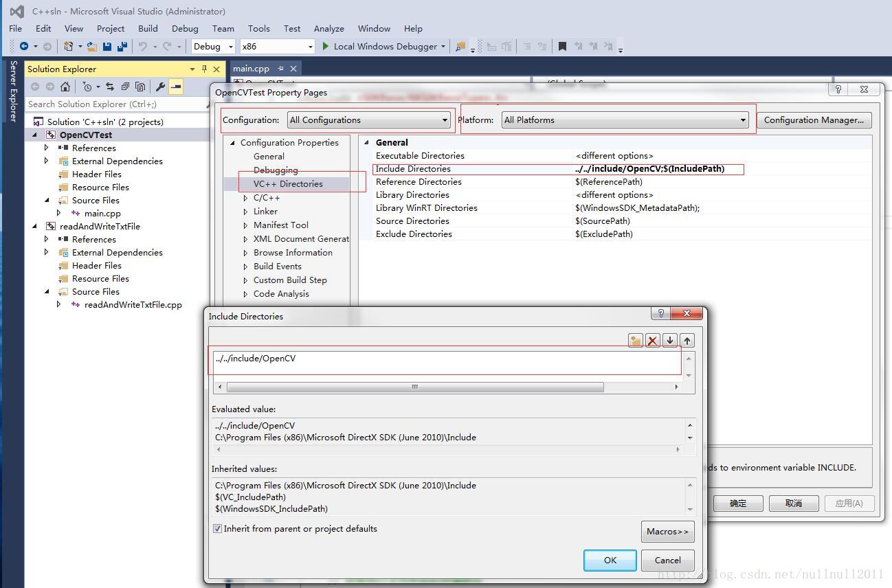This screenshot has width=892, height=588.
Task: Select the Code Analysis property node
Action: (281, 294)
